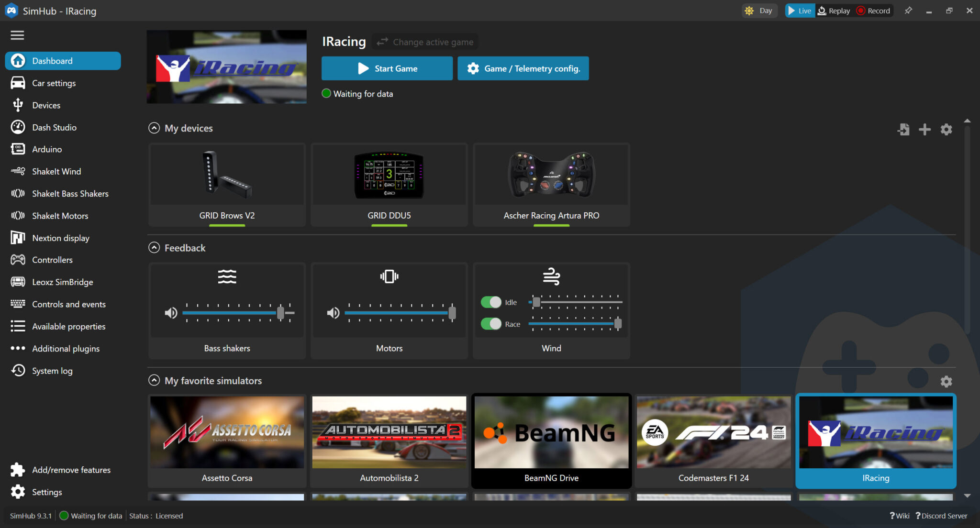Open the System log

coord(52,370)
